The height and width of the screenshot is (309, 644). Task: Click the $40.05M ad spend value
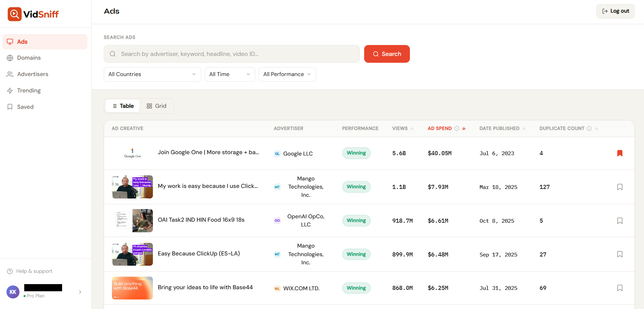click(440, 153)
